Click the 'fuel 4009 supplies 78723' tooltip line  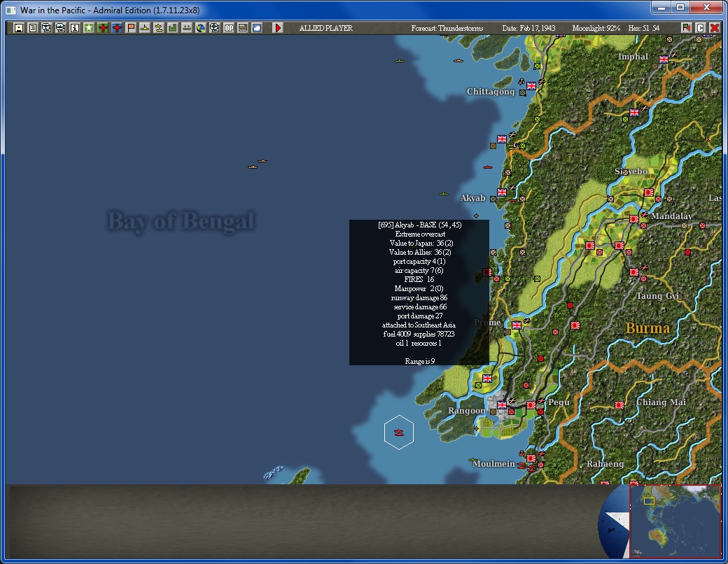pos(419,334)
